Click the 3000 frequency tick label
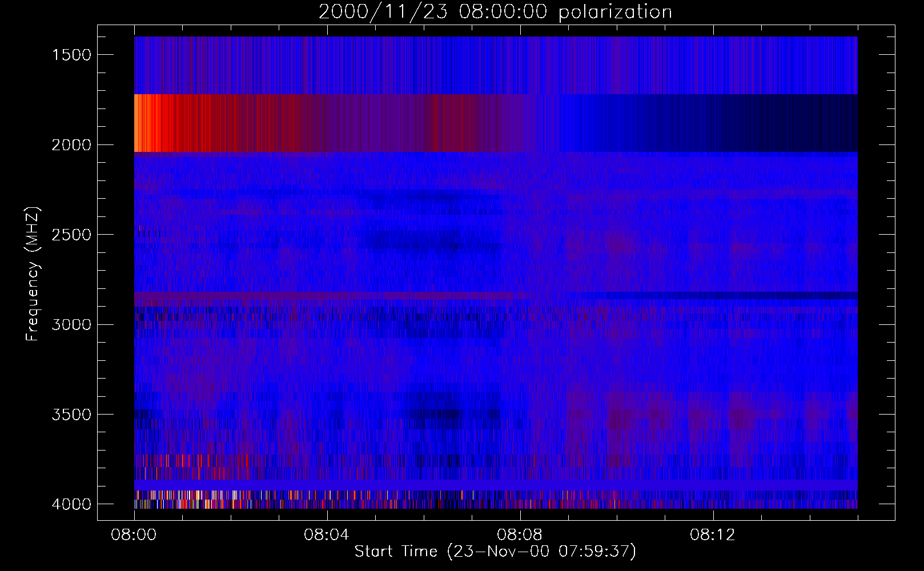 [x=71, y=325]
